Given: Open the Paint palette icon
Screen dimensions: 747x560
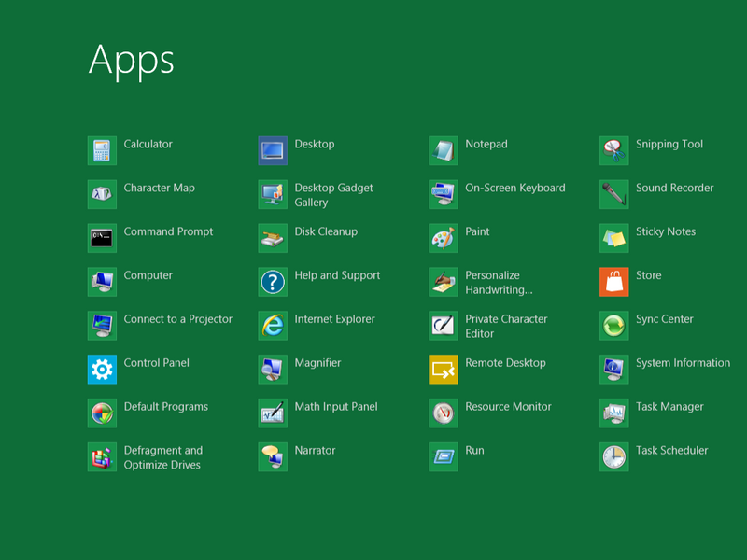Looking at the screenshot, I should tap(444, 238).
